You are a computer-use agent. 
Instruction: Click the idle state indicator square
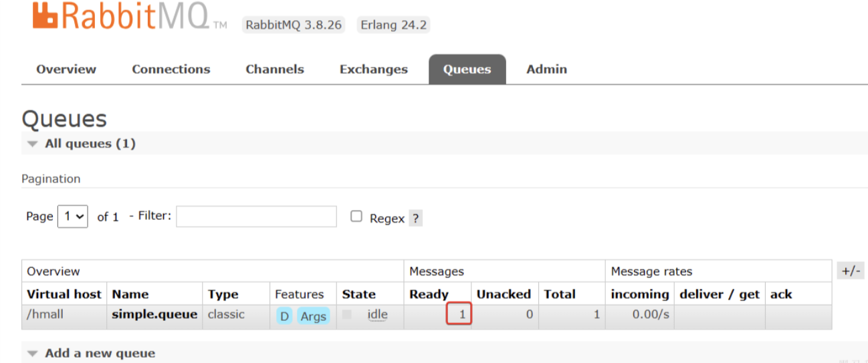point(347,315)
